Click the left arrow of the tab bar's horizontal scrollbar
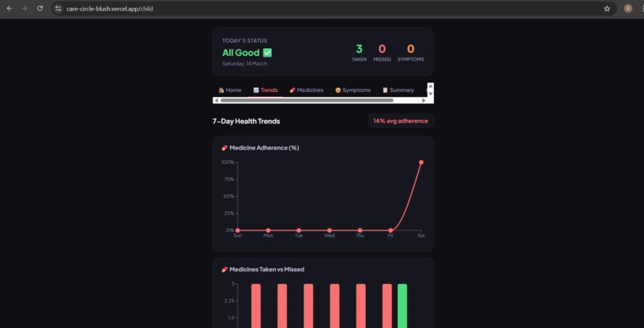This screenshot has width=644, height=328. pos(217,100)
